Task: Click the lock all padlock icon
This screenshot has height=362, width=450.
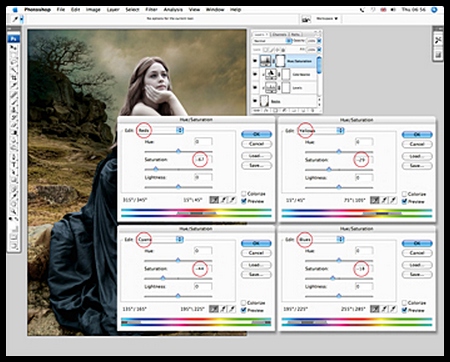Action: click(283, 50)
